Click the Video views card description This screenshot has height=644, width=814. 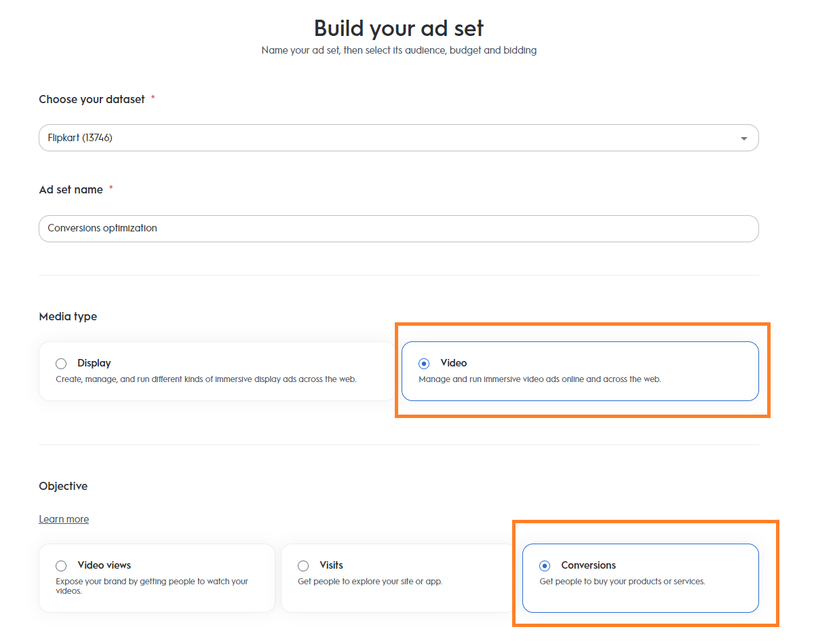(x=152, y=586)
